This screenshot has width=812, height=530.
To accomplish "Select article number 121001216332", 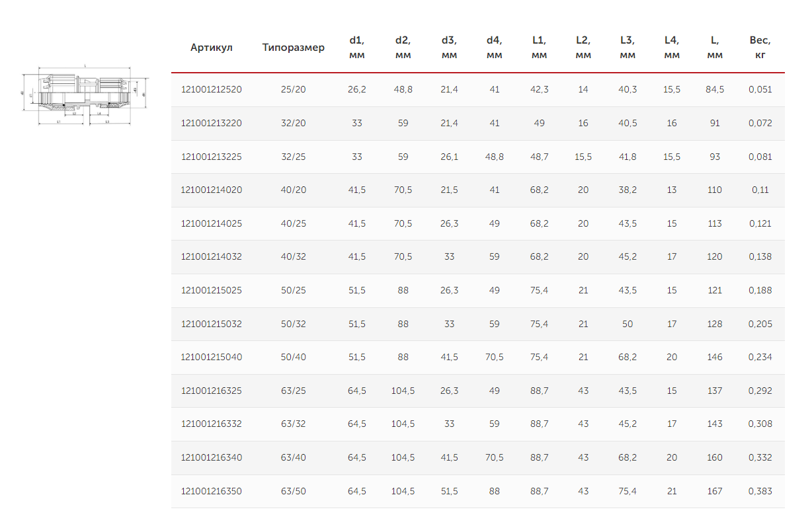I will click(212, 424).
